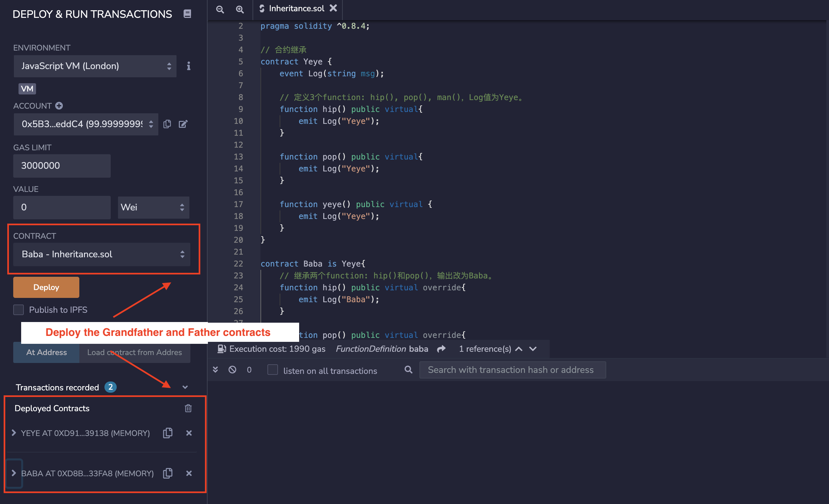Viewport: 829px width, 504px height.
Task: Clear the terminal console
Action: tap(232, 370)
